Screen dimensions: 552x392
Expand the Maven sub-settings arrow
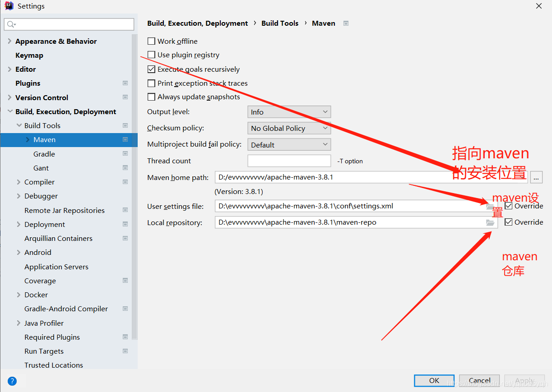[28, 140]
